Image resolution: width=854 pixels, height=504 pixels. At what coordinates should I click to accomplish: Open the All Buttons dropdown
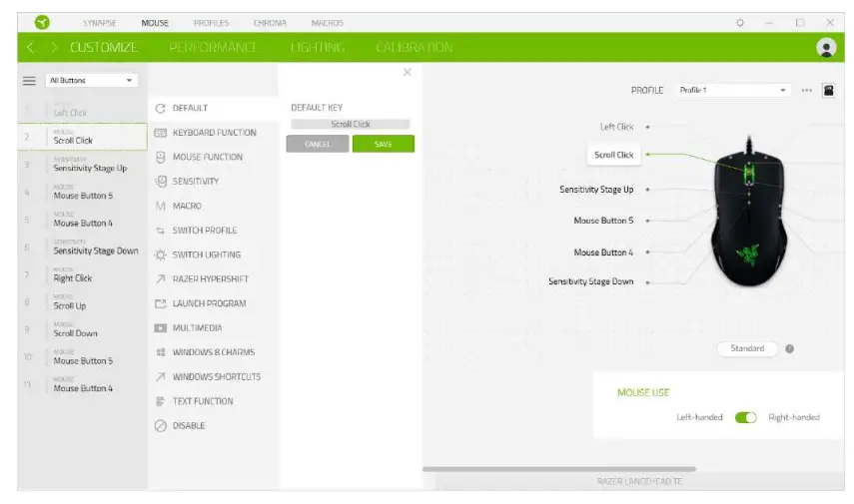click(91, 81)
